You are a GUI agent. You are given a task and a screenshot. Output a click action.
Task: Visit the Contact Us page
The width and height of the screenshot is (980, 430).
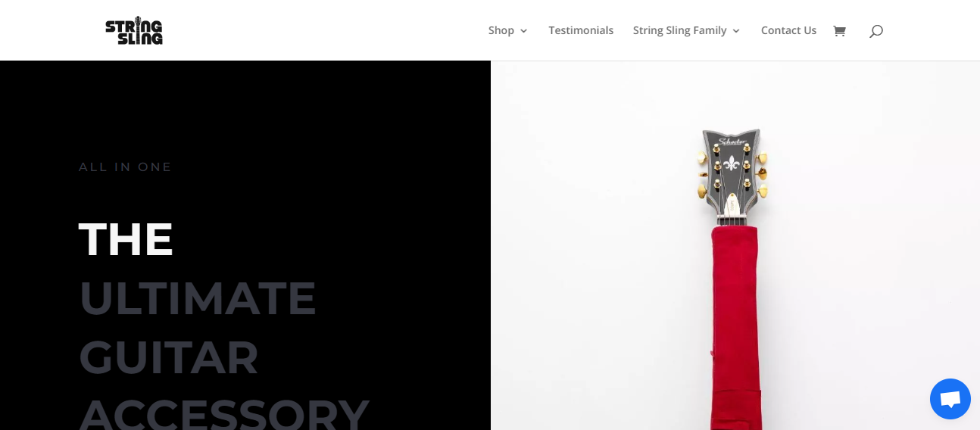click(x=788, y=30)
